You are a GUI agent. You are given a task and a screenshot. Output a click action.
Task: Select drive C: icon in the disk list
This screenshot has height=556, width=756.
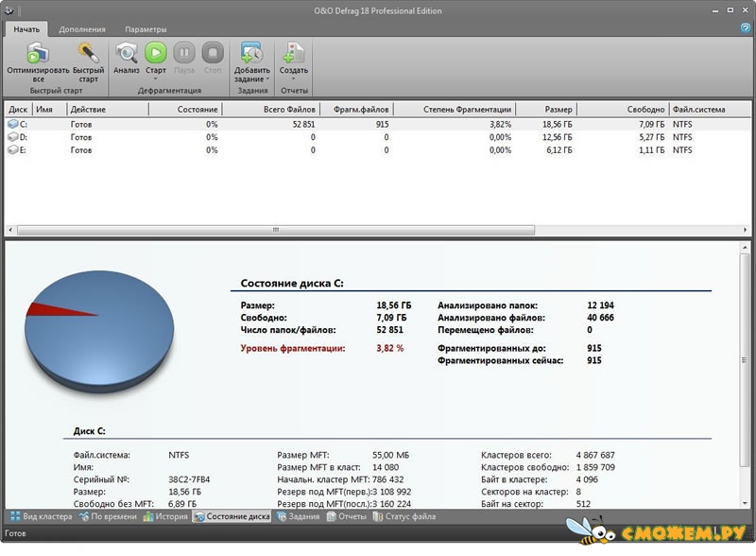coord(13,124)
